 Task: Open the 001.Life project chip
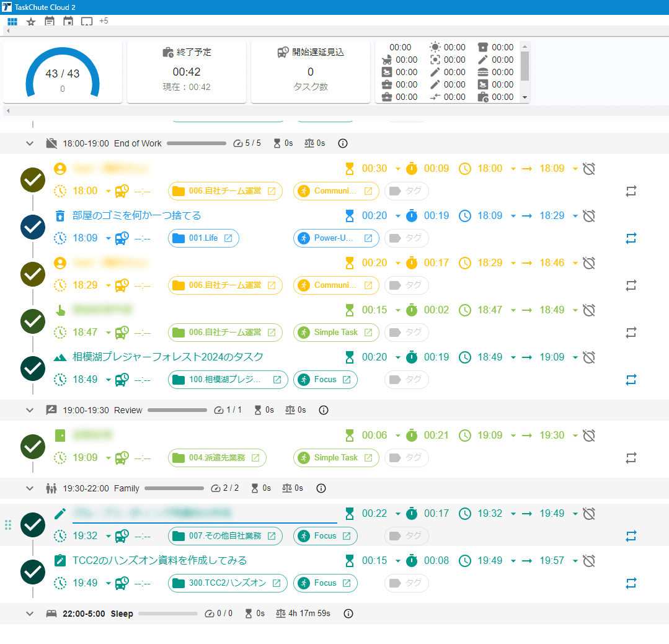click(x=203, y=238)
